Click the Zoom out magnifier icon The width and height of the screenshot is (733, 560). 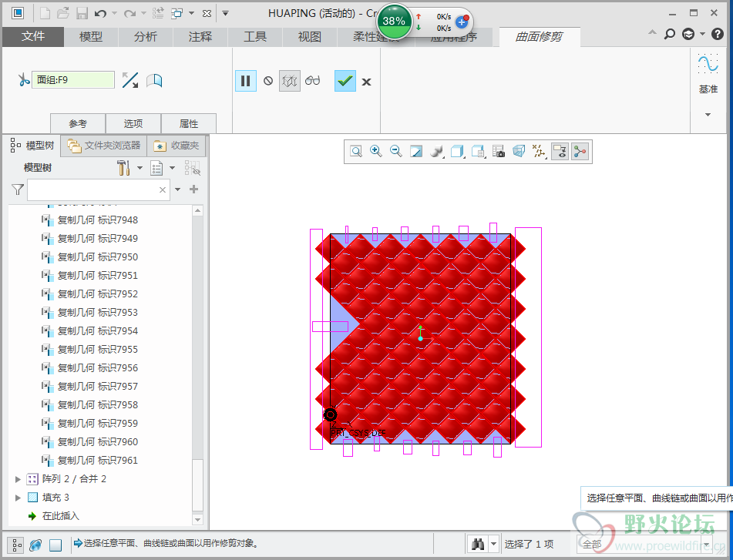396,151
